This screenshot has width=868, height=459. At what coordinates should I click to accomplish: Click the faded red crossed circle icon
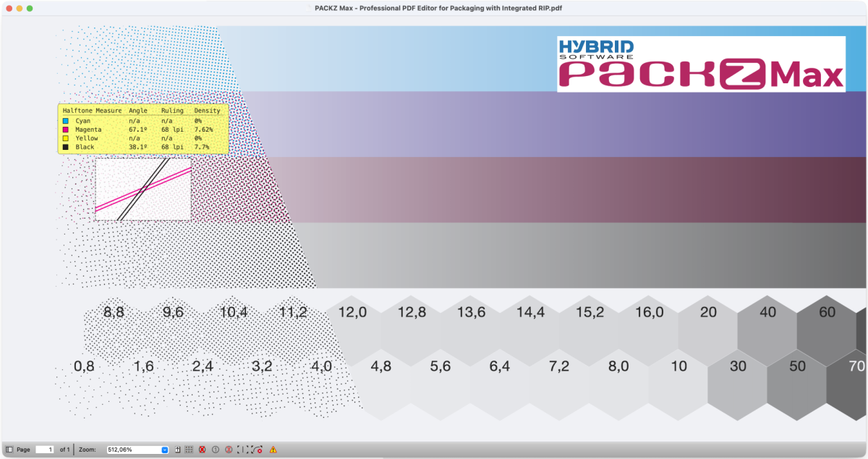(229, 450)
